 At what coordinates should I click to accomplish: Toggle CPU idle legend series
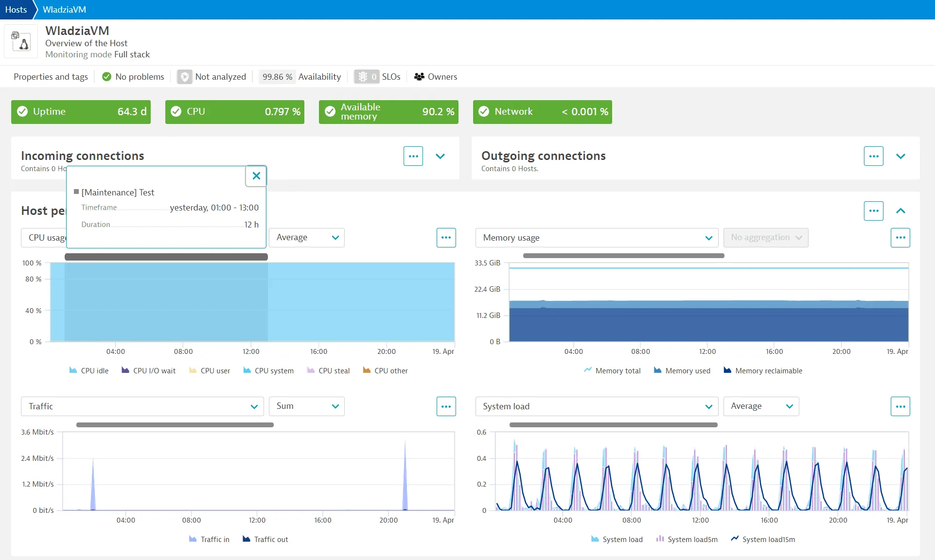89,370
